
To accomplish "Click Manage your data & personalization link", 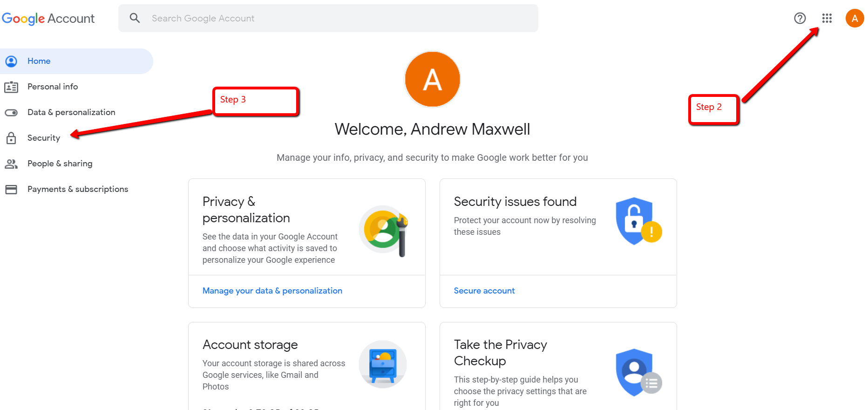I will [272, 291].
